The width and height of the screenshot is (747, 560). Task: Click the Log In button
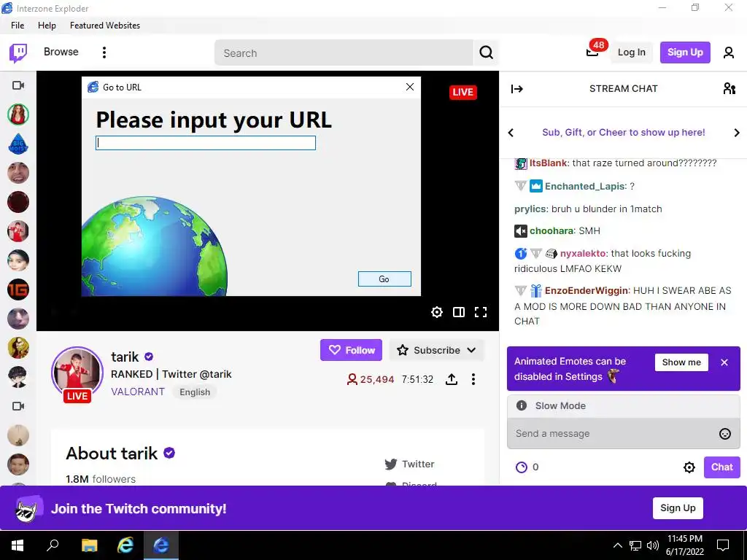pos(631,52)
